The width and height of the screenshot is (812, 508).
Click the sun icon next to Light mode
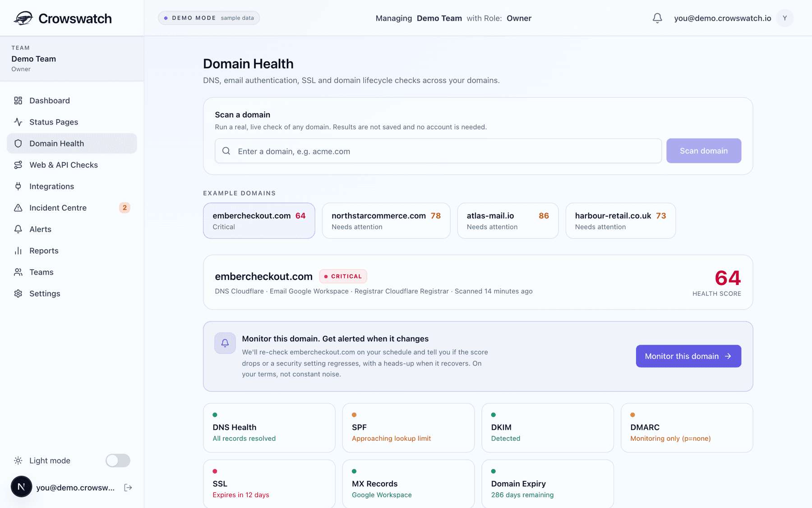(x=18, y=461)
